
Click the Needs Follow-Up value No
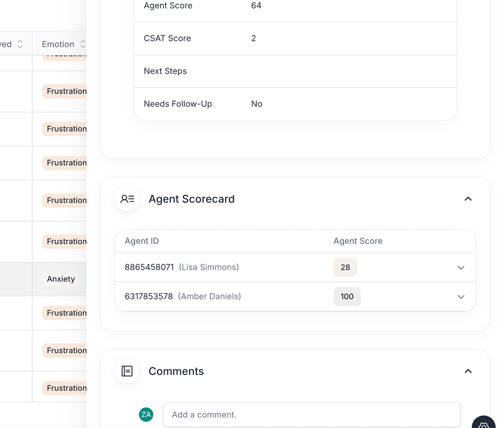256,104
